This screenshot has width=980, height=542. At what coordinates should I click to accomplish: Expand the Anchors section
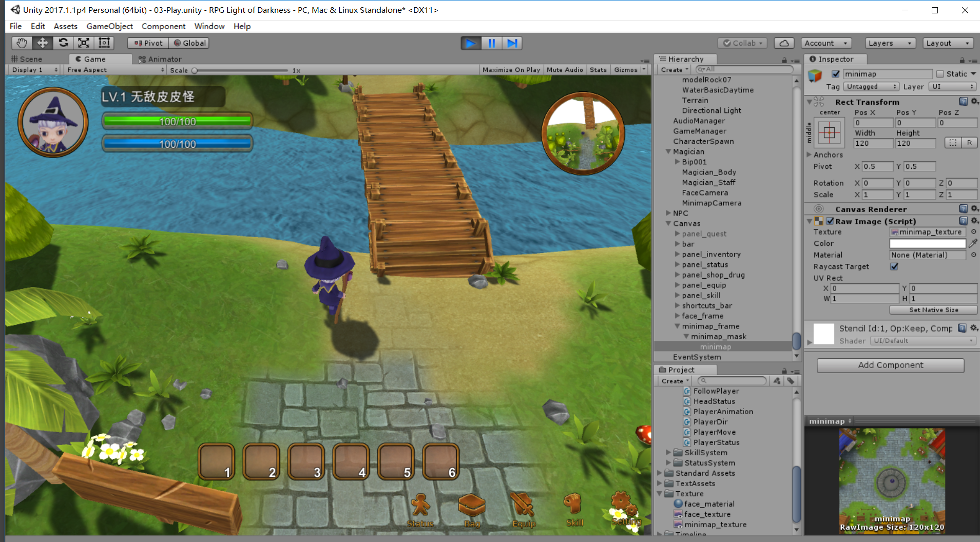tap(809, 154)
